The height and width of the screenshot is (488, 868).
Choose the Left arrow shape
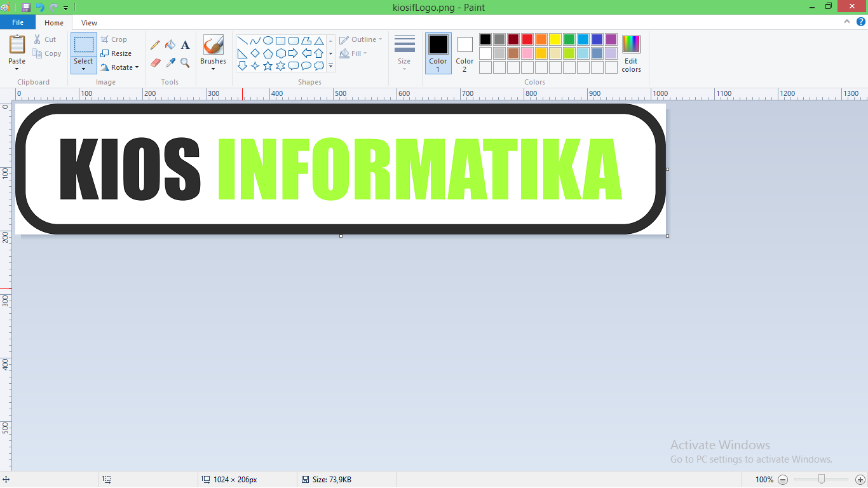(x=306, y=53)
